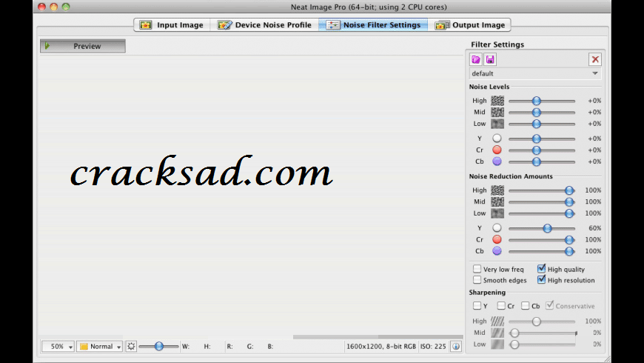Viewport: 644px width, 363px height.
Task: Uncheck the High quality checkbox
Action: tap(541, 269)
